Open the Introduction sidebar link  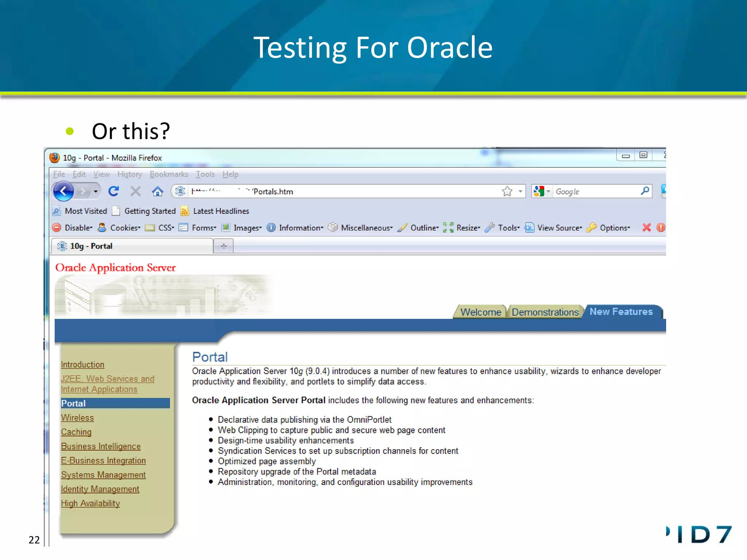[82, 365]
